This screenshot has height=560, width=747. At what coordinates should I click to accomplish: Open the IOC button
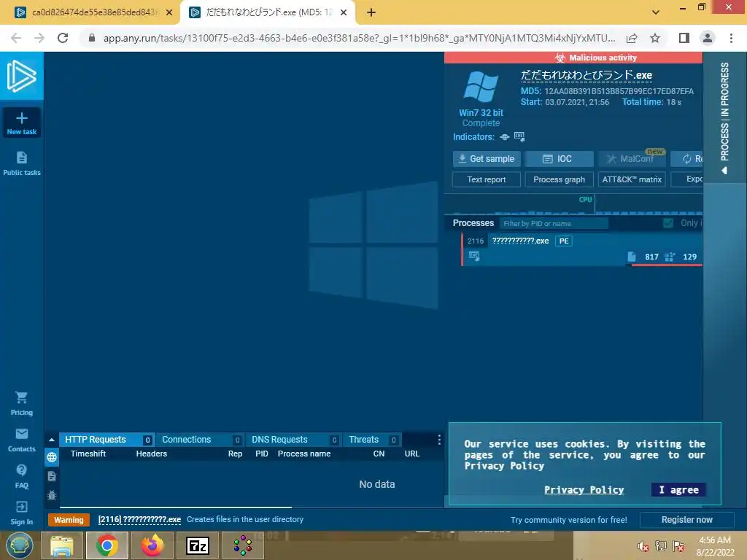tap(559, 158)
